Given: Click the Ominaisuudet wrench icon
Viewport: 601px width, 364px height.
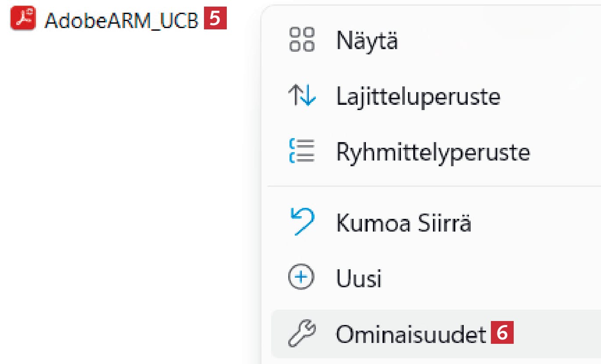Looking at the screenshot, I should coord(302,334).
